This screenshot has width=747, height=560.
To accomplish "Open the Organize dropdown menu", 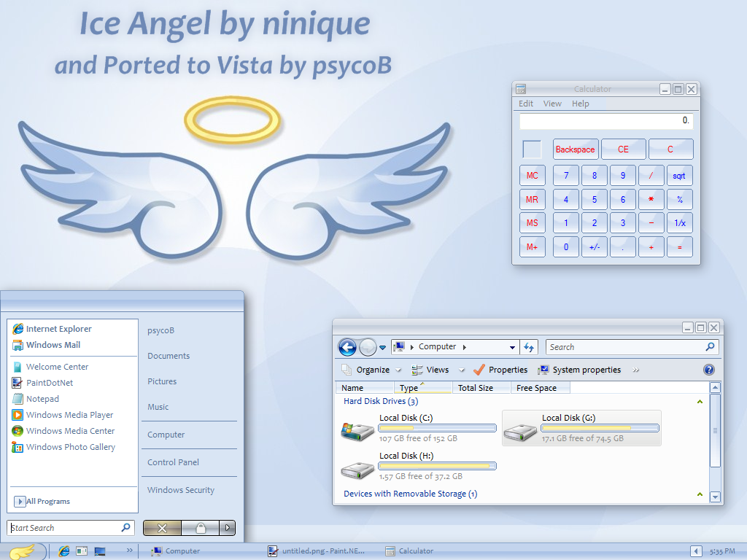I will (373, 370).
